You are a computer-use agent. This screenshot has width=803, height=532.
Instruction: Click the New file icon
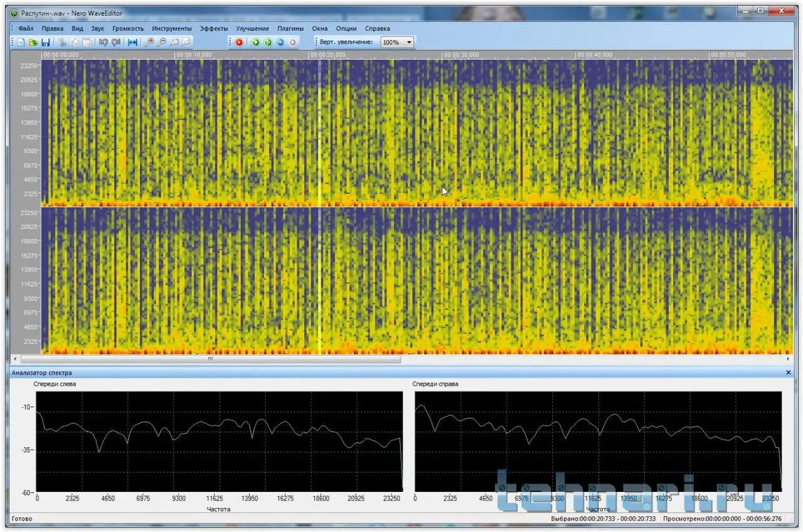(x=21, y=42)
